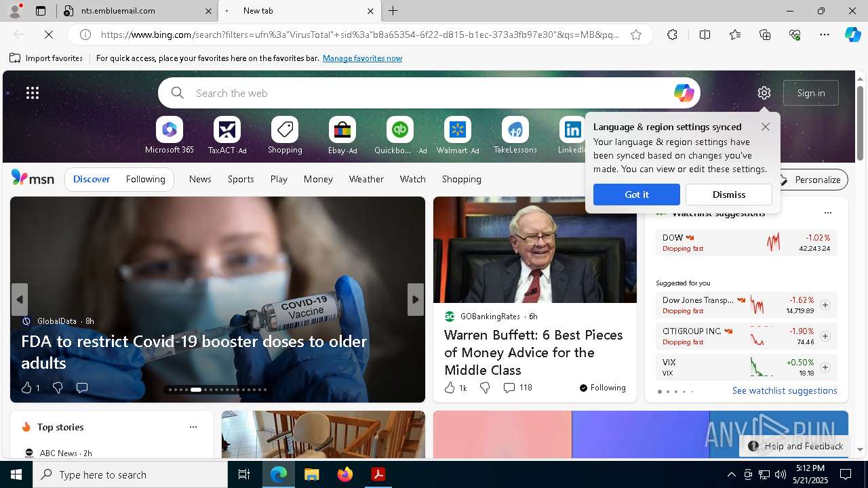Open the TaxACT ad shortcut
868x488 pixels.
click(227, 136)
